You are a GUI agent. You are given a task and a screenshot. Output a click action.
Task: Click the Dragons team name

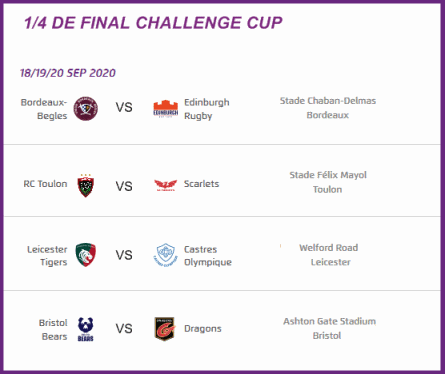(x=203, y=329)
